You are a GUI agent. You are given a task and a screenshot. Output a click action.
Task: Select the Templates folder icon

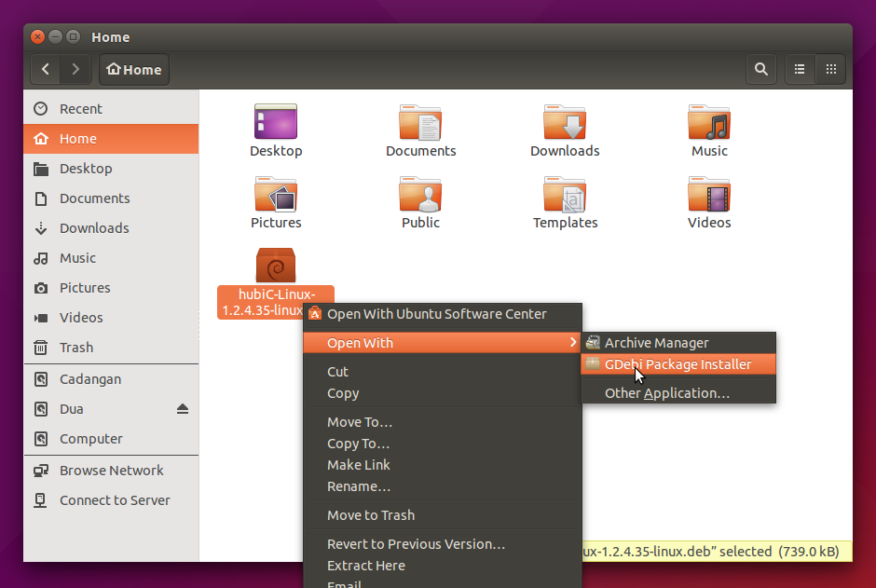tap(565, 194)
